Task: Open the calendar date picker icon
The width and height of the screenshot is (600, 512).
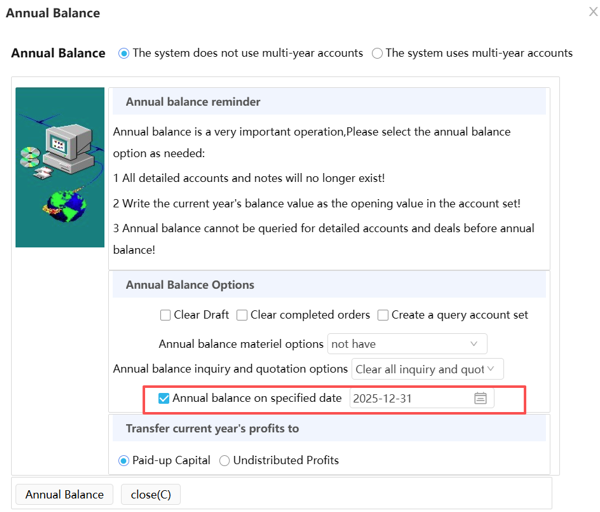Action: click(x=480, y=398)
